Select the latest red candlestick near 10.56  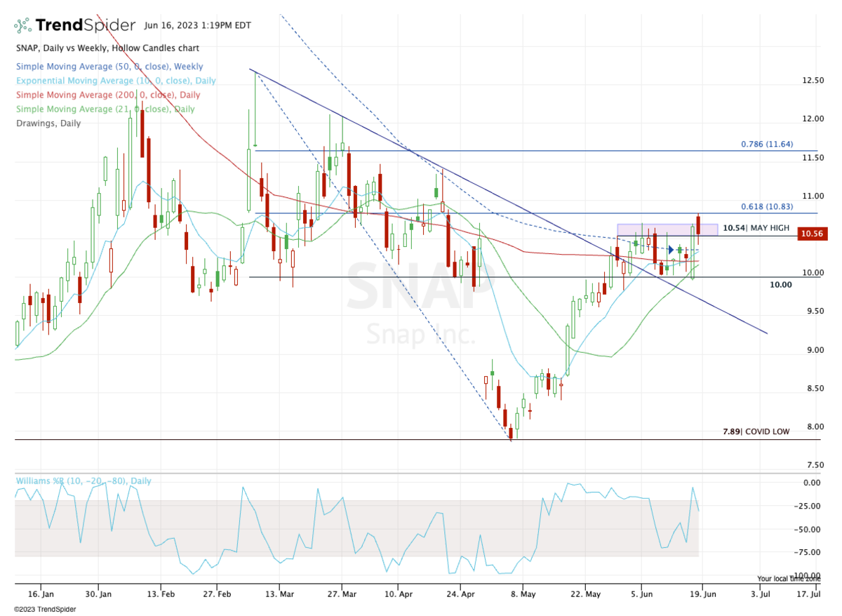pyautogui.click(x=699, y=226)
